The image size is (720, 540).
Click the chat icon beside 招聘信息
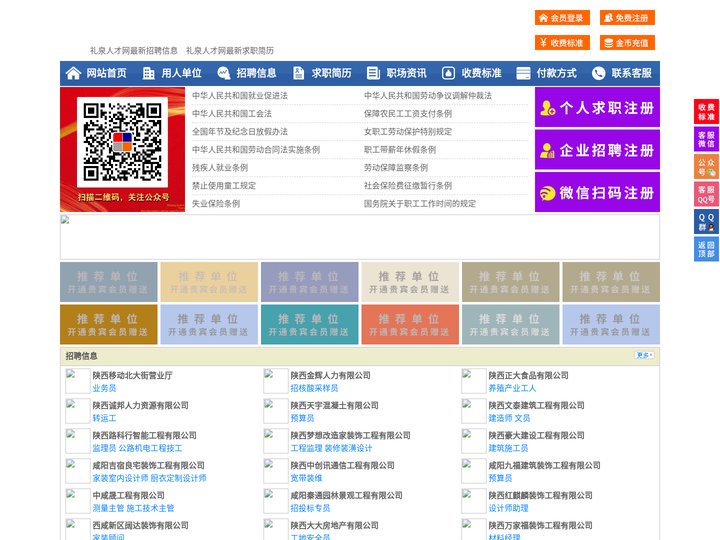tap(223, 73)
